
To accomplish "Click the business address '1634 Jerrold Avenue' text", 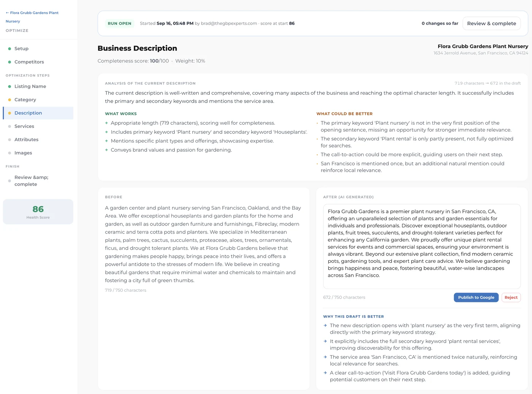I will click(481, 53).
